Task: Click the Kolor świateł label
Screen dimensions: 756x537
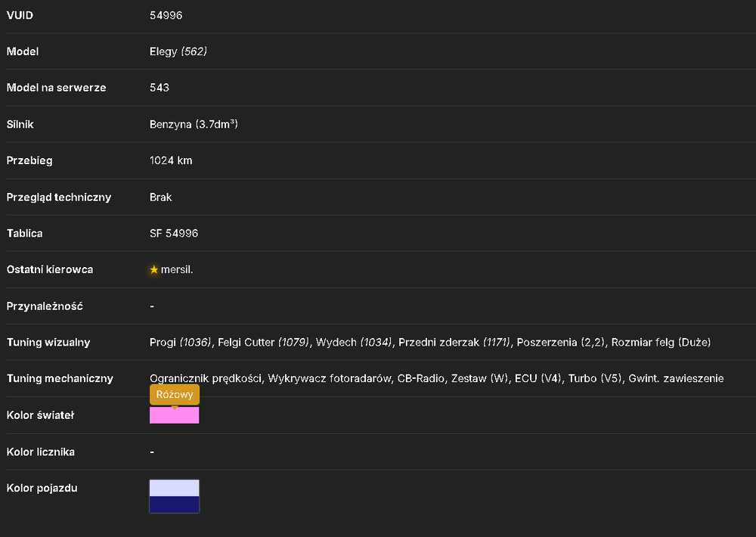Action: (40, 415)
